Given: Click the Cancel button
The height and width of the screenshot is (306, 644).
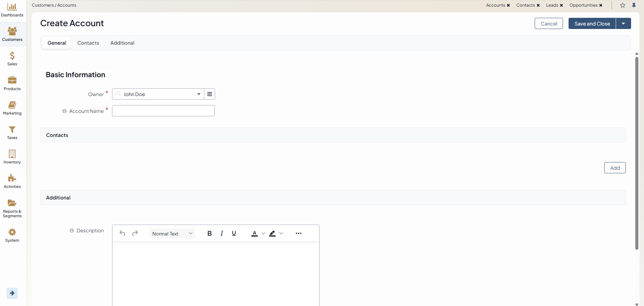Looking at the screenshot, I should pyautogui.click(x=549, y=23).
